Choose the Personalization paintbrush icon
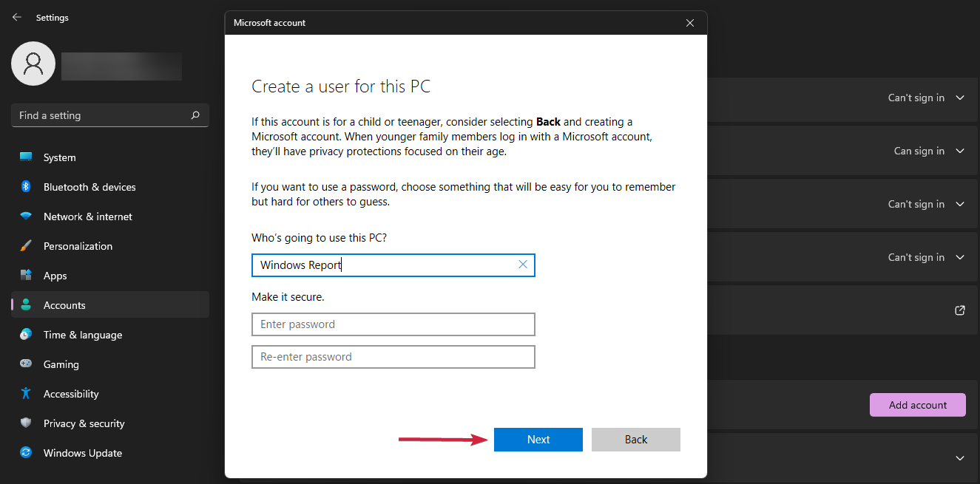980x484 pixels. tap(26, 246)
